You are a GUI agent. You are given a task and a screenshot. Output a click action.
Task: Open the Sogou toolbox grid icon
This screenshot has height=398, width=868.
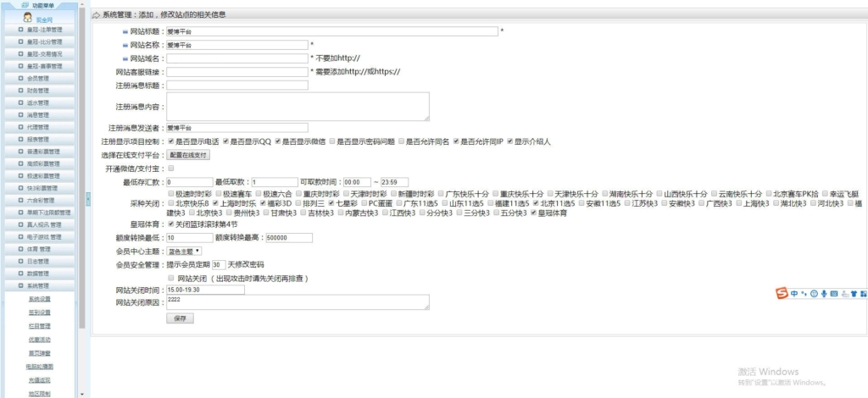click(862, 294)
